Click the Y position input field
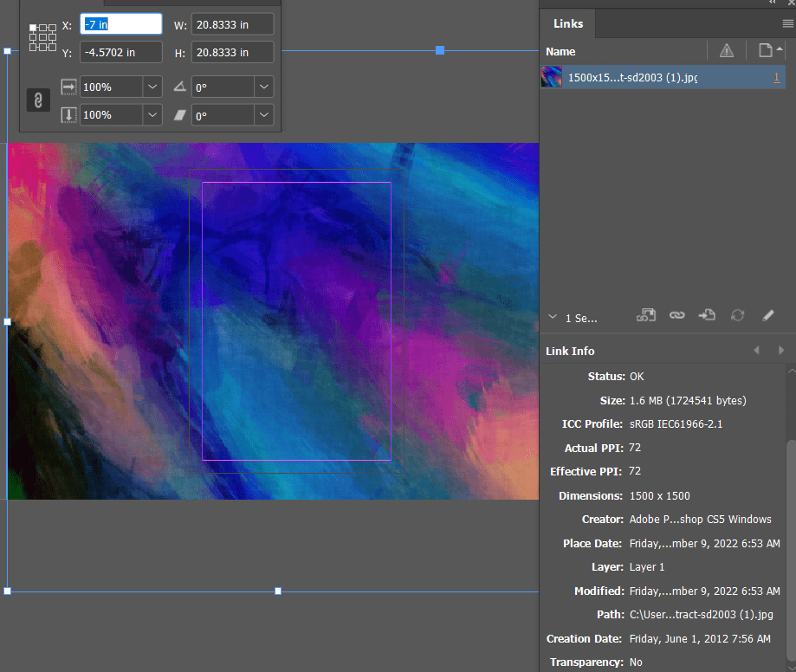The width and height of the screenshot is (796, 672). 120,52
